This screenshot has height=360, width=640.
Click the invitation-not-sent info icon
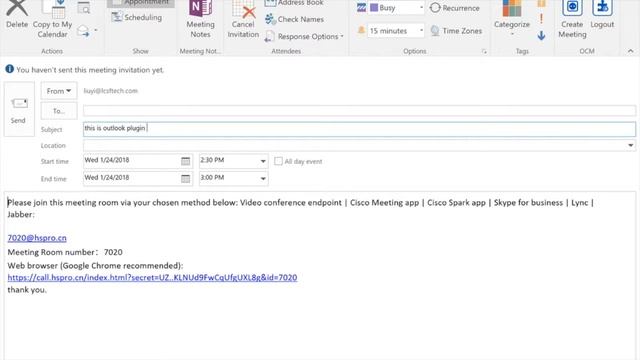(9, 69)
